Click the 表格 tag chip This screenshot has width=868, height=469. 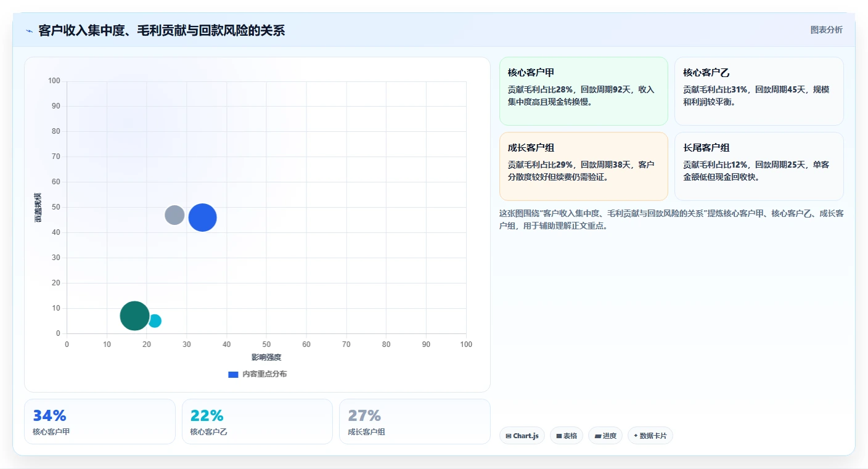(567, 436)
